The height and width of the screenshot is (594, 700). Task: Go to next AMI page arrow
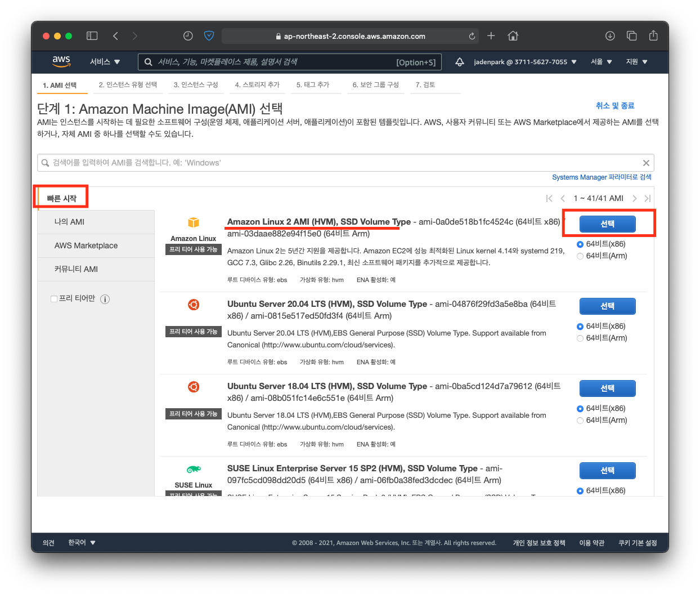pos(634,198)
